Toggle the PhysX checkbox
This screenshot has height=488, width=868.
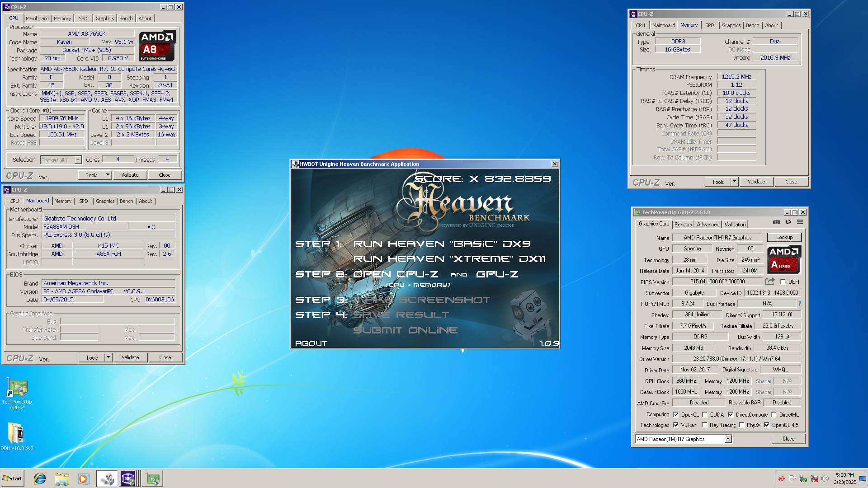(741, 425)
